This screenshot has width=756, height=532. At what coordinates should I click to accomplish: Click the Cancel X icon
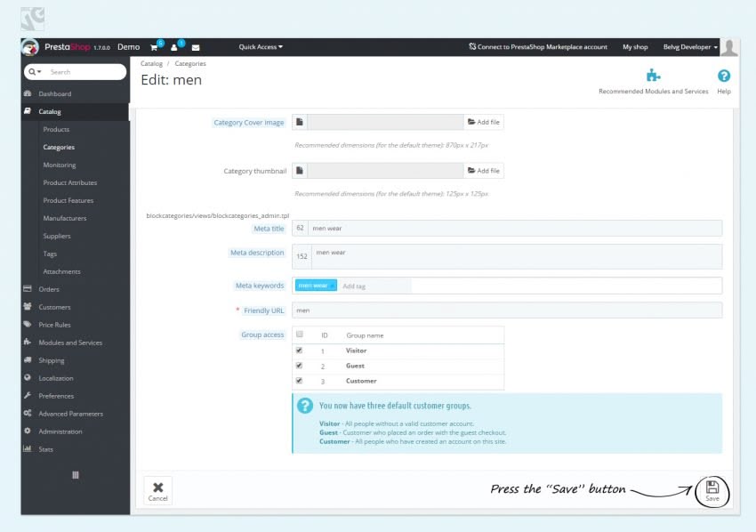click(157, 488)
